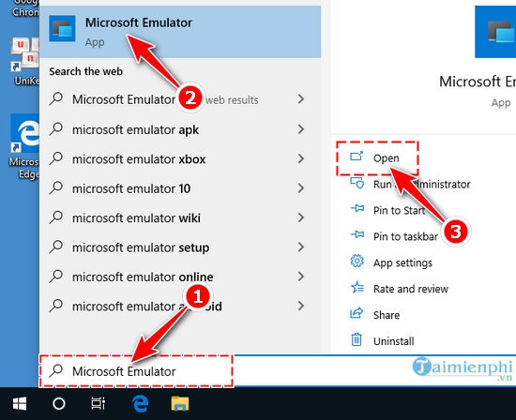
Task: Select Rate and review option
Action: [x=410, y=289]
